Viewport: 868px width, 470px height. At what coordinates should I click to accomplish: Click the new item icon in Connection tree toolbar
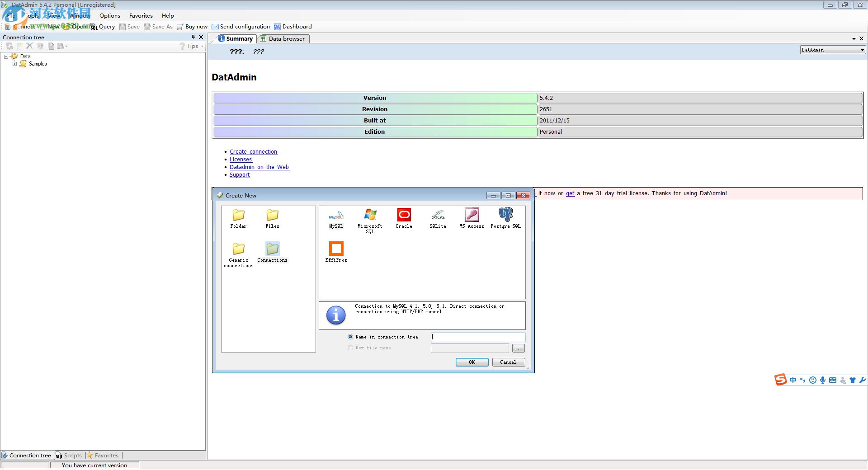tap(19, 46)
